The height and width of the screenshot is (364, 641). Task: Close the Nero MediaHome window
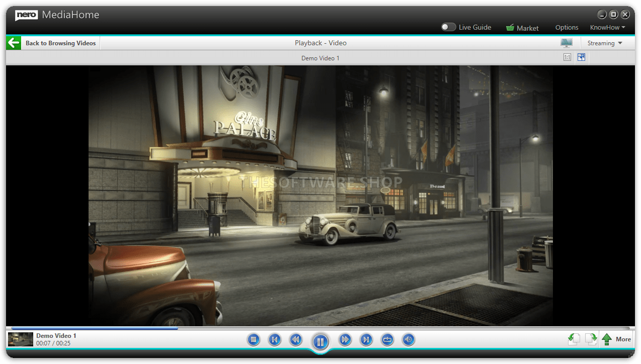point(625,15)
